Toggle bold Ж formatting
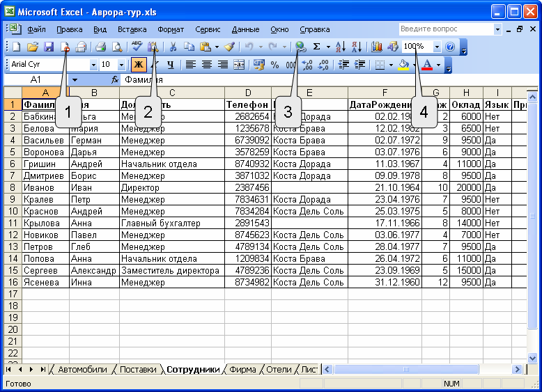The width and height of the screenshot is (542, 392). [139, 65]
